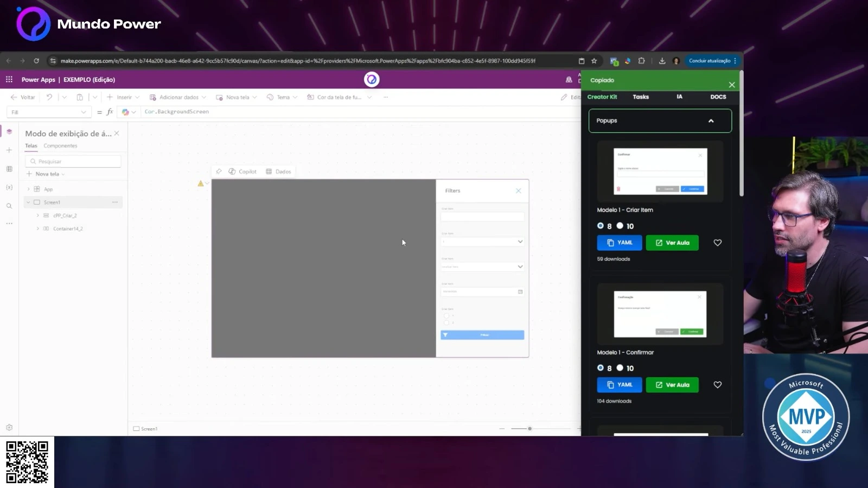Open the Power Apps waffle app launcher
Image resolution: width=868 pixels, height=488 pixels.
(x=9, y=79)
